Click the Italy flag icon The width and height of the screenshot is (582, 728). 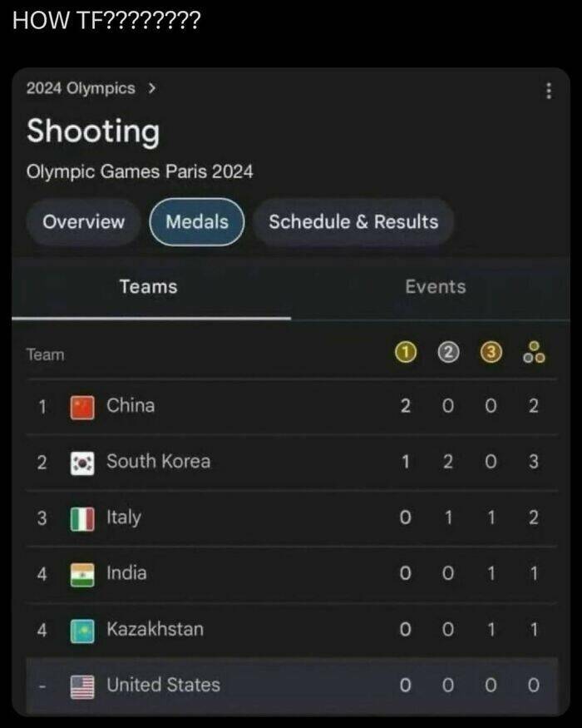pos(82,518)
